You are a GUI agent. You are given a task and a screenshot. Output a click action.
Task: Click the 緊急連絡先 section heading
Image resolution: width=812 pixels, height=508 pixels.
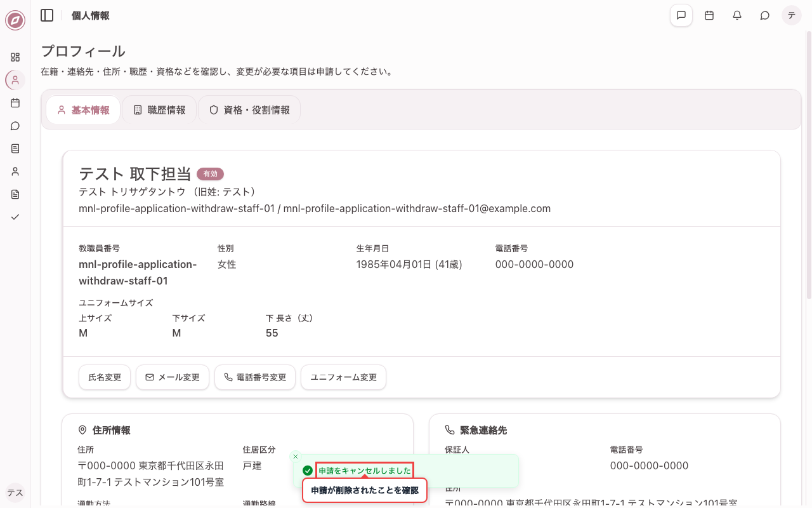[483, 430]
